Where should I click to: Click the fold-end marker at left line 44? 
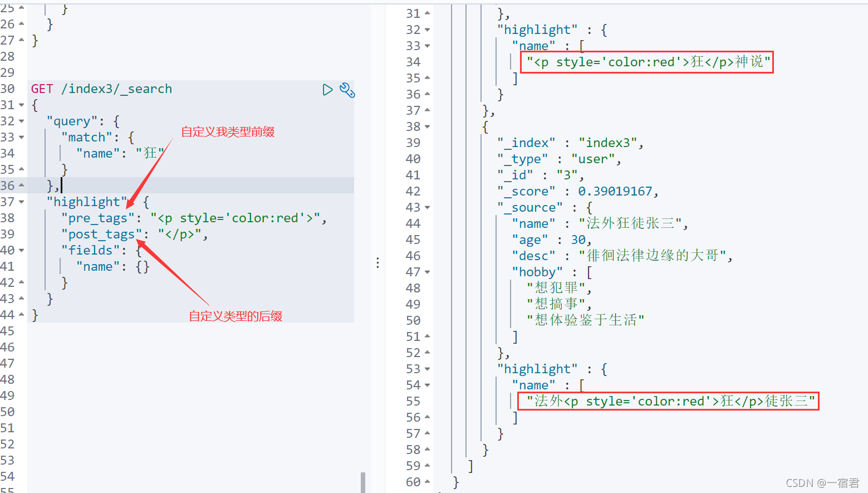coord(22,315)
